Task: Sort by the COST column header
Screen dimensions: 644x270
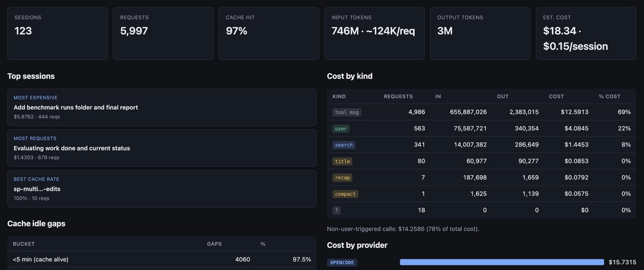Action: (556, 96)
